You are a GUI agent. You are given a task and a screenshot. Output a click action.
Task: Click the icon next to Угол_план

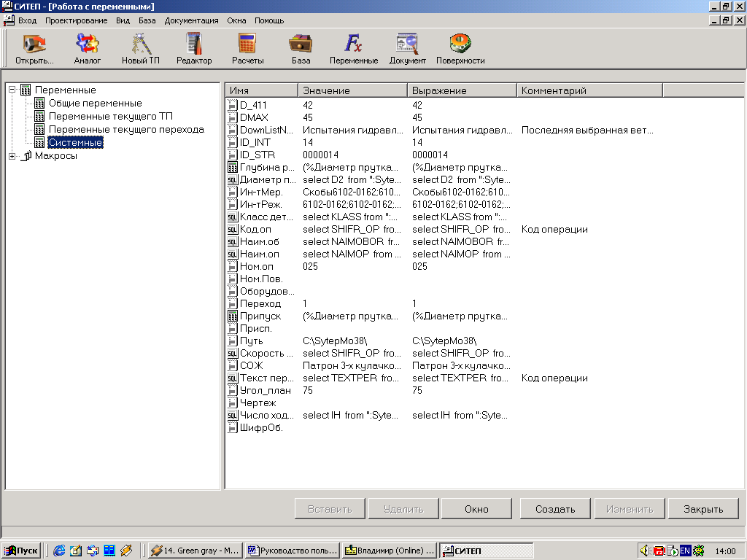click(x=233, y=390)
